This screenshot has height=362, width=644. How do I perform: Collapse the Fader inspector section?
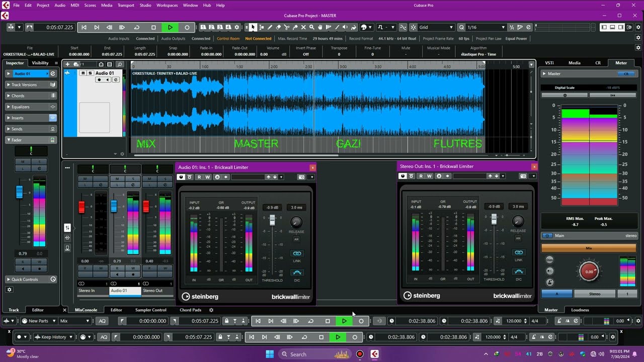click(31, 140)
